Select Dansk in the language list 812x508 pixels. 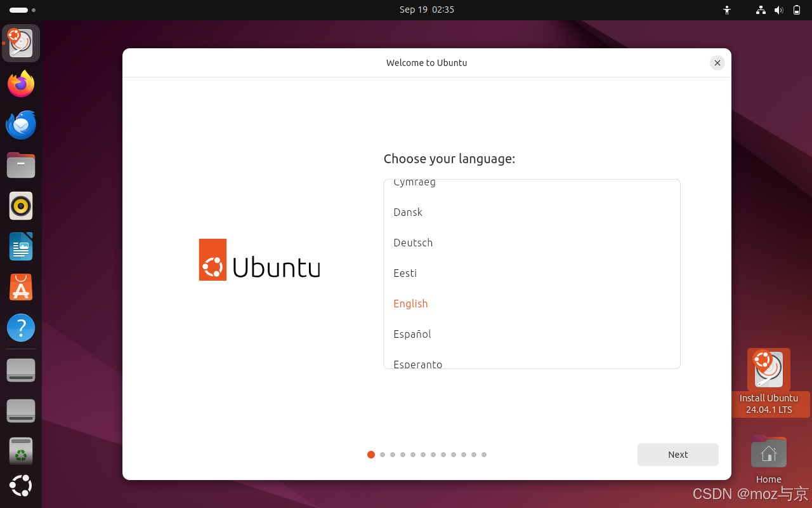click(x=408, y=212)
